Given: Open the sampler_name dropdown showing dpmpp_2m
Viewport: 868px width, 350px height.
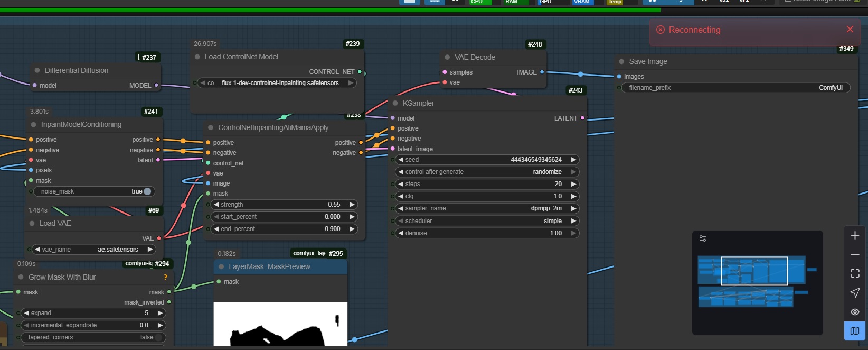Looking at the screenshot, I should 487,208.
